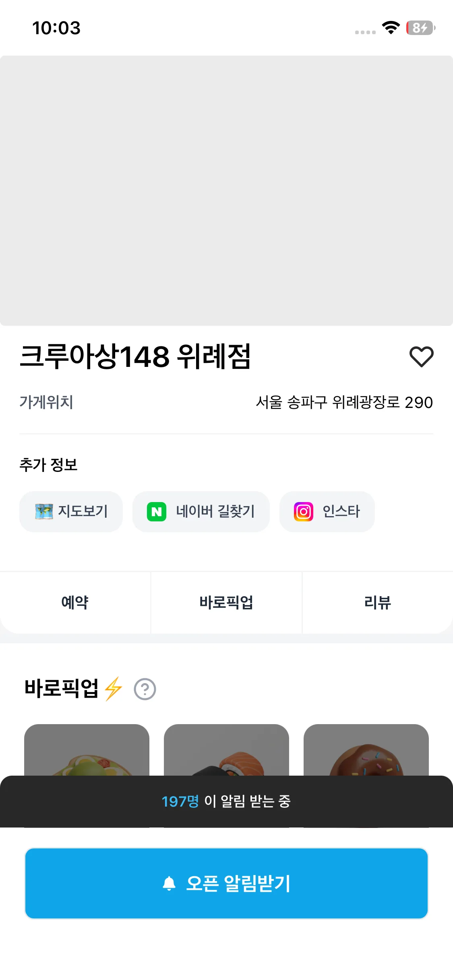Screen dimensions: 453x980
Task: Select the salmon sushi thumbnail
Action: (x=226, y=750)
